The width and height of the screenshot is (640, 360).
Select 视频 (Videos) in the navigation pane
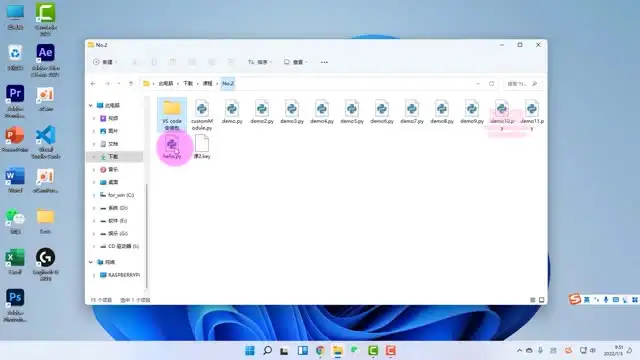(114, 118)
